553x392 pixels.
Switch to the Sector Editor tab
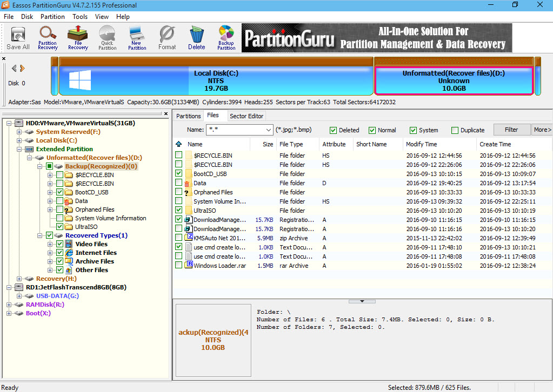pos(246,116)
